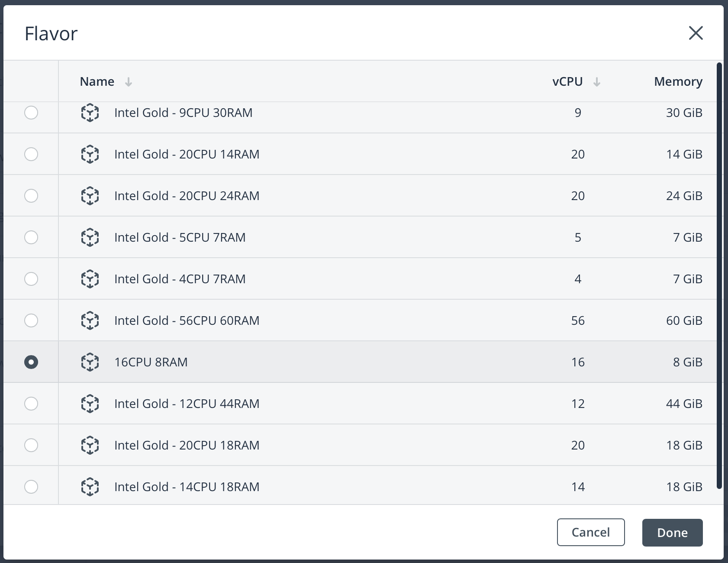The width and height of the screenshot is (728, 563).
Task: Click the Name column header label
Action: (x=97, y=81)
